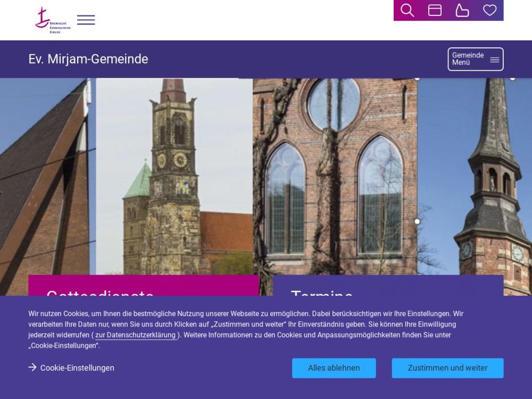
Task: Click the arrow icon before Cookie-Einstellungen
Action: click(32, 368)
